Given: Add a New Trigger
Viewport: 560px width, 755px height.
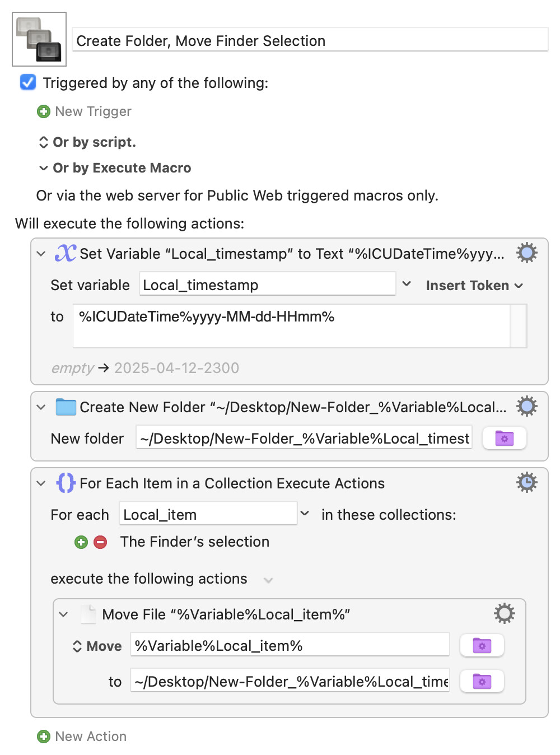Looking at the screenshot, I should pyautogui.click(x=84, y=111).
